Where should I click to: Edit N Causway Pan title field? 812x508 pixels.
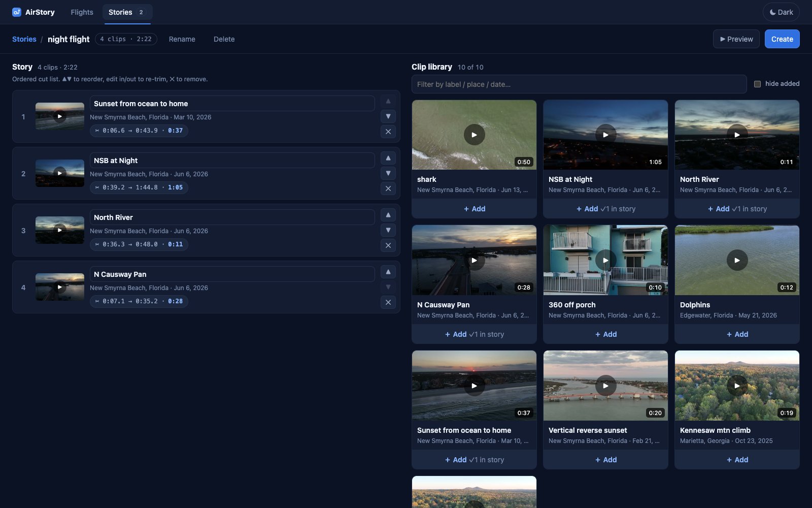(x=232, y=274)
